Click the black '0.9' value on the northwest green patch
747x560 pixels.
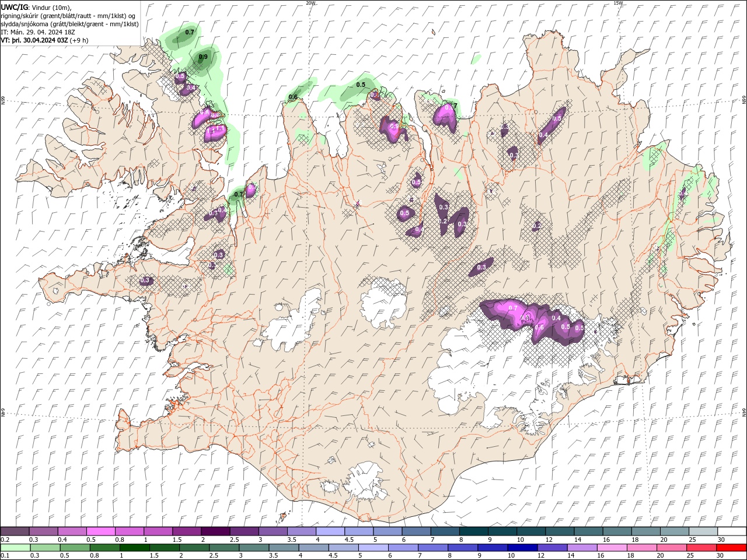[203, 57]
